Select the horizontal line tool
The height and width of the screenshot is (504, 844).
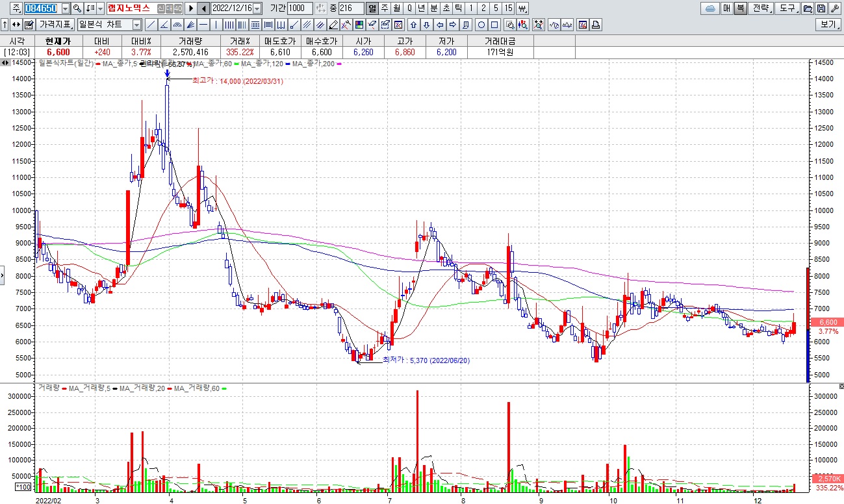203,25
